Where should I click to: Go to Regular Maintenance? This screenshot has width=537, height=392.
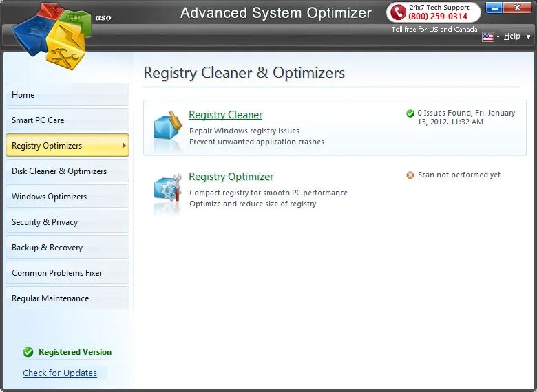click(67, 298)
